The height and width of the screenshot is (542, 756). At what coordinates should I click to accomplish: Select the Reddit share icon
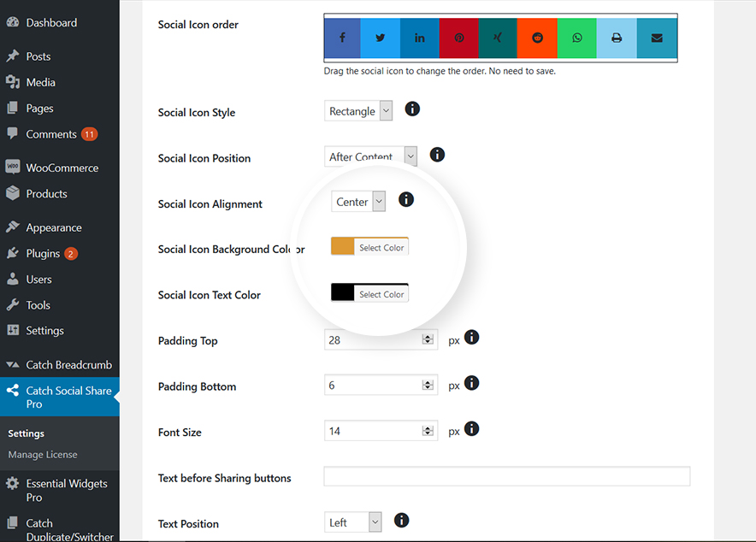coord(537,38)
